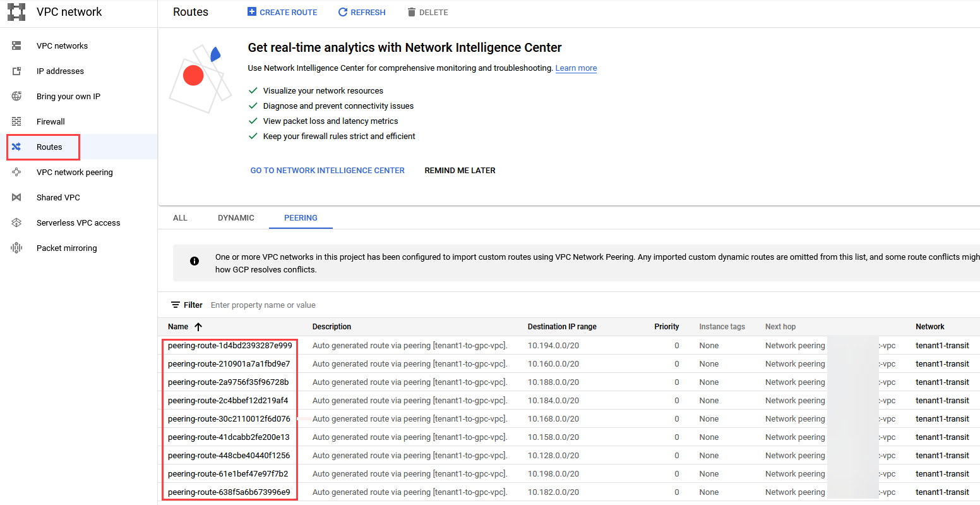Click the IP addresses sidebar icon
The width and height of the screenshot is (980, 505).
16,71
